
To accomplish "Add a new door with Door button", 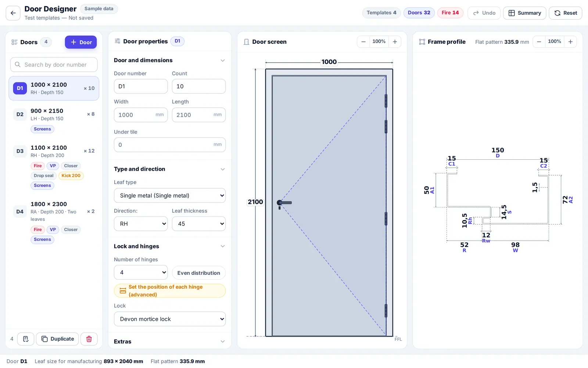I will click(x=81, y=42).
